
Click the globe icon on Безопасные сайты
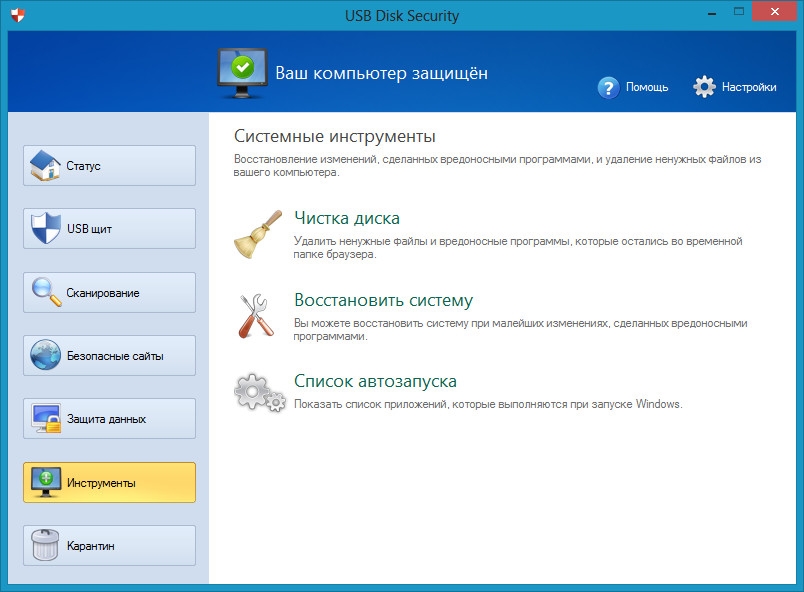45,355
